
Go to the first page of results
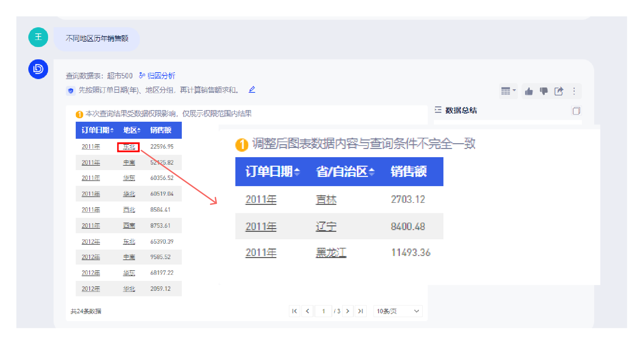(x=294, y=311)
